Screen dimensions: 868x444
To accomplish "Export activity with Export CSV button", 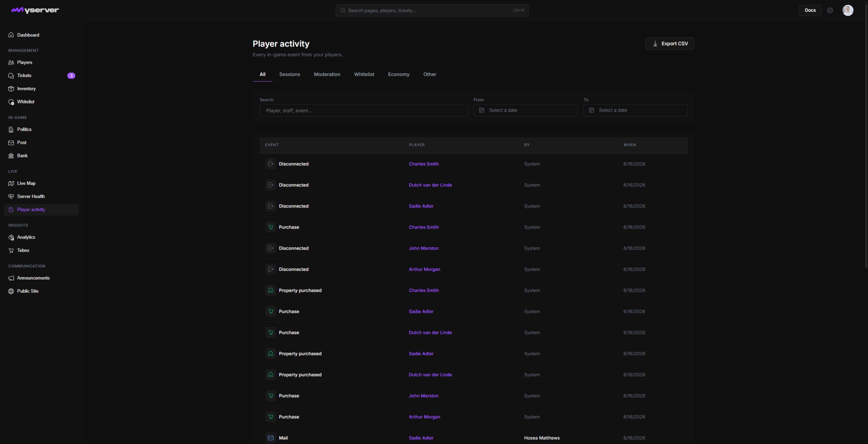I will [x=670, y=44].
